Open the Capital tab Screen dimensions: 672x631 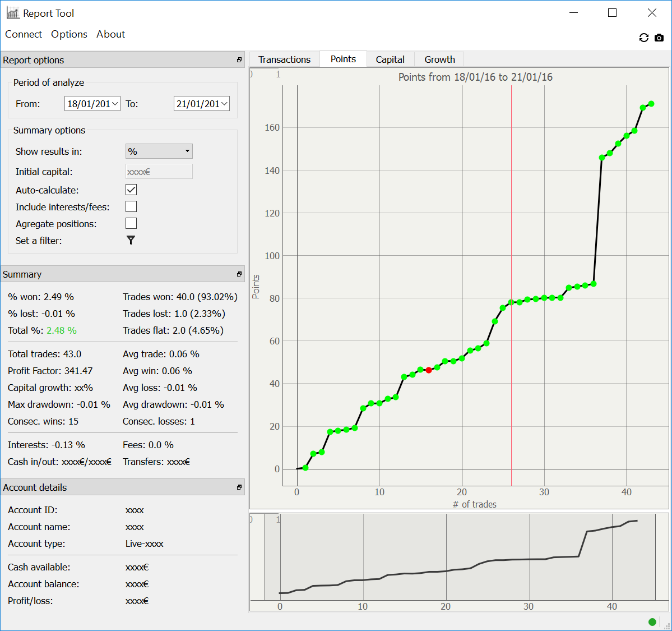(x=390, y=59)
